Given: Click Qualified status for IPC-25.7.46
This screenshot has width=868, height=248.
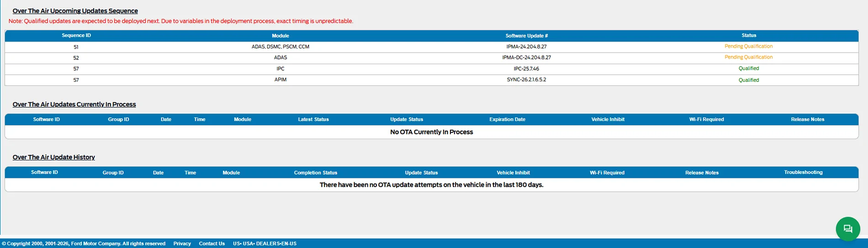Looking at the screenshot, I should pos(749,68).
